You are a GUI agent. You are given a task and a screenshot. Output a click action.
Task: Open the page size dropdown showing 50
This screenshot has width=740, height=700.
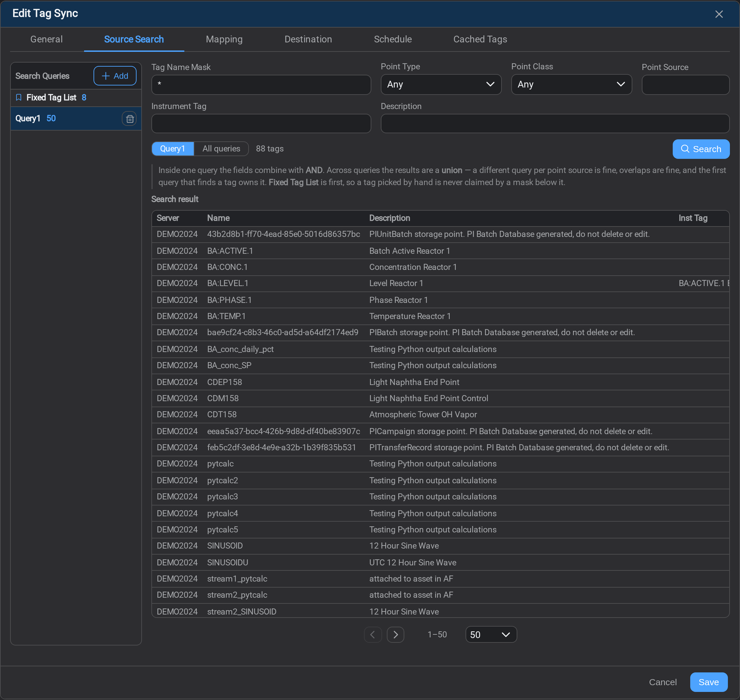point(491,634)
